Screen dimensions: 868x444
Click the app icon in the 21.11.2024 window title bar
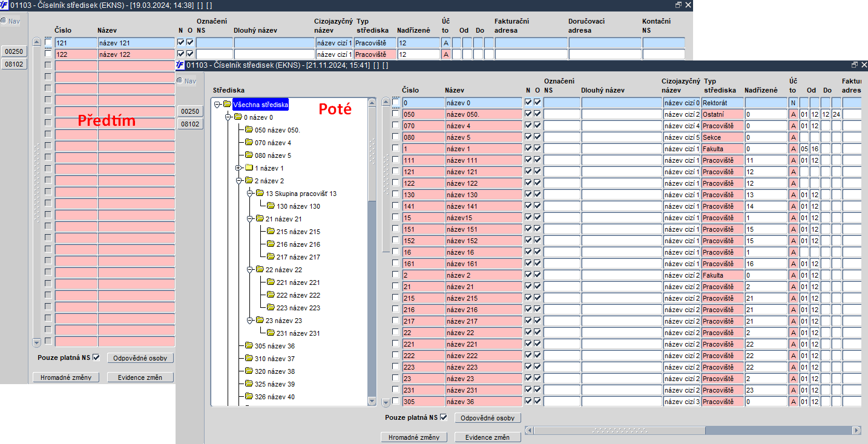tap(180, 65)
